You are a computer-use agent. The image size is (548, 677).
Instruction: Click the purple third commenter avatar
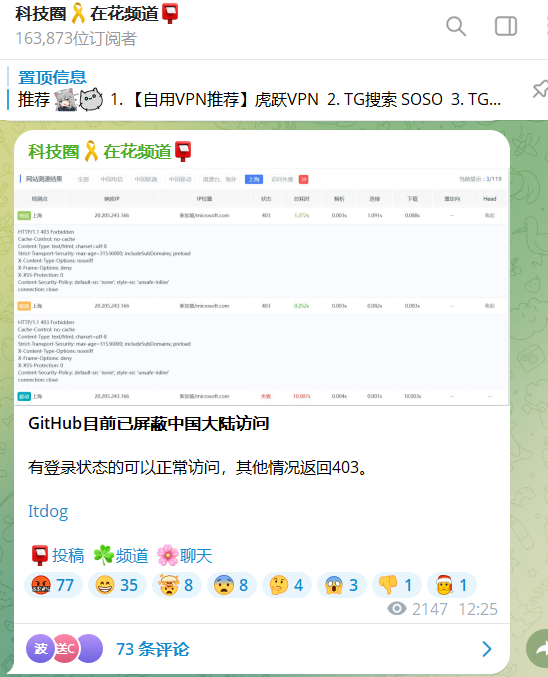pos(90,649)
